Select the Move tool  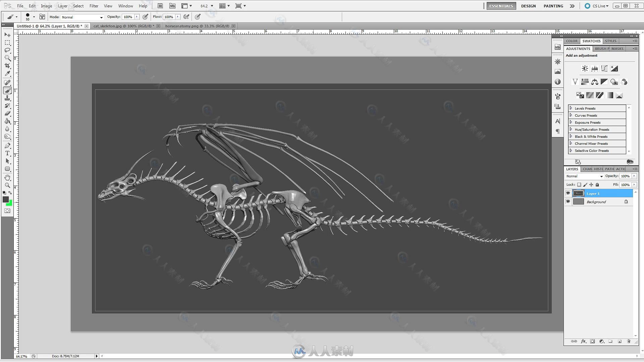(x=7, y=35)
